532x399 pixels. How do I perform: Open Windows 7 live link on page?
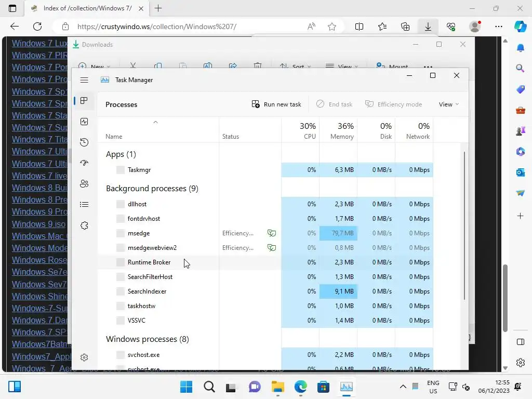pos(39,176)
